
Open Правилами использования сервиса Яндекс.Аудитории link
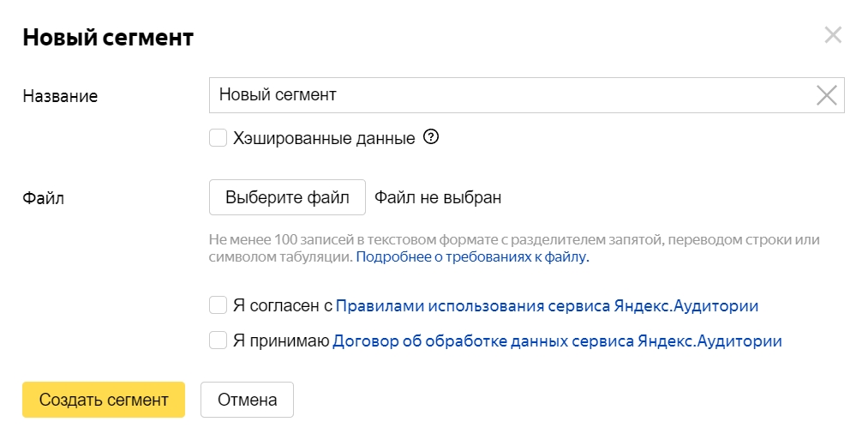point(547,306)
